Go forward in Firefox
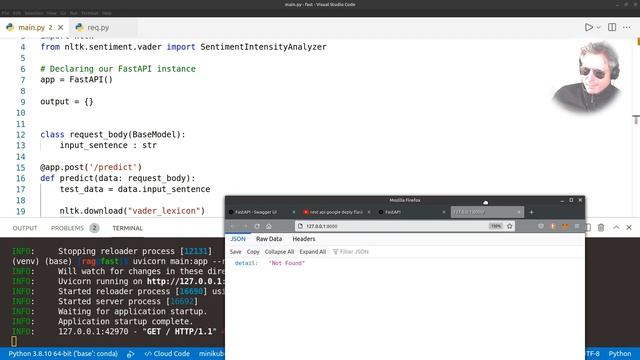 (245, 226)
